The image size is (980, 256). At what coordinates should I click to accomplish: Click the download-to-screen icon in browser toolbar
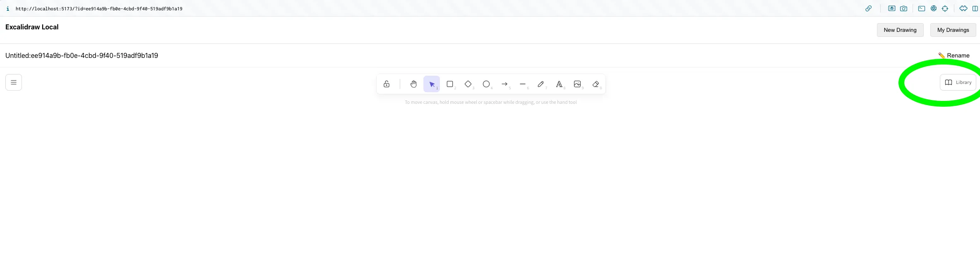pos(892,8)
